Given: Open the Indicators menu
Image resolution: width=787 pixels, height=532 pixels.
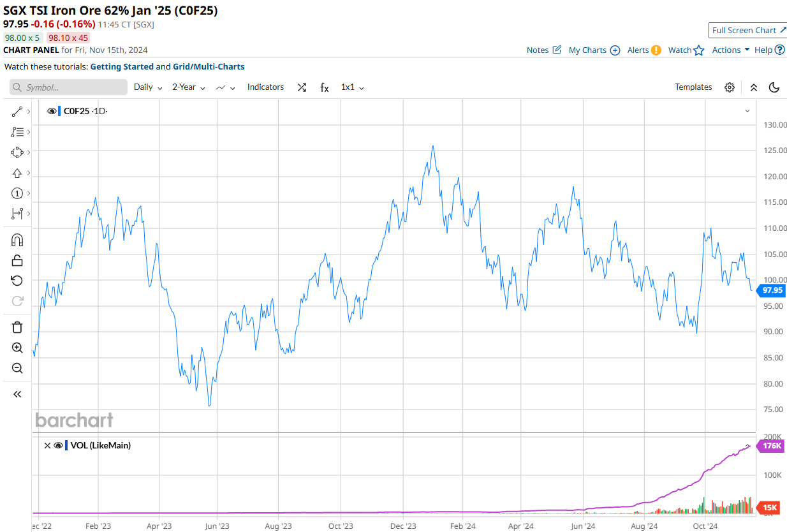Looking at the screenshot, I should [265, 87].
